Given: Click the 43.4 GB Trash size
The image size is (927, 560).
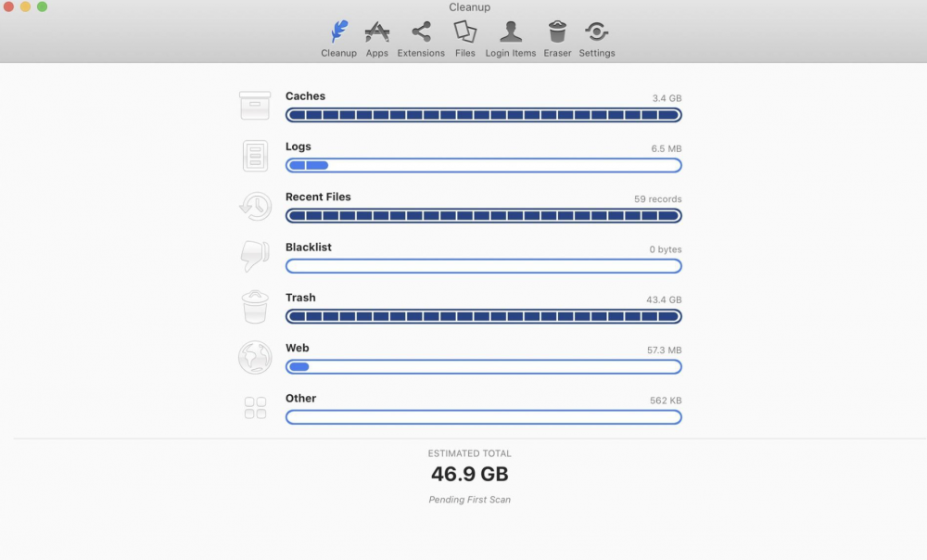Looking at the screenshot, I should tap(664, 299).
